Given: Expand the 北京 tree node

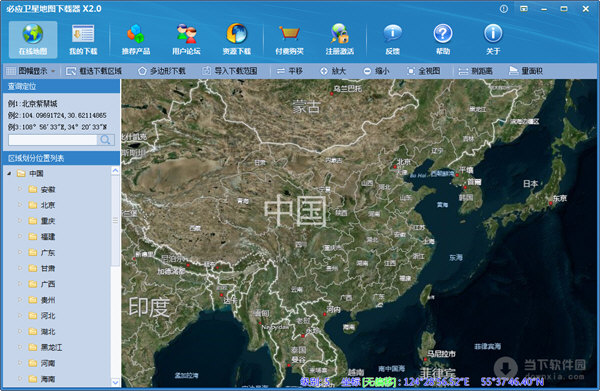Looking at the screenshot, I should (20, 205).
